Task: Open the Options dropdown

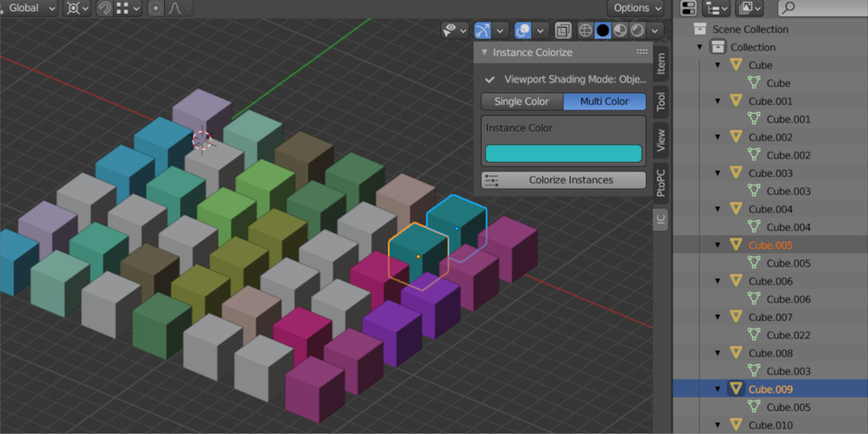Action: click(x=636, y=9)
